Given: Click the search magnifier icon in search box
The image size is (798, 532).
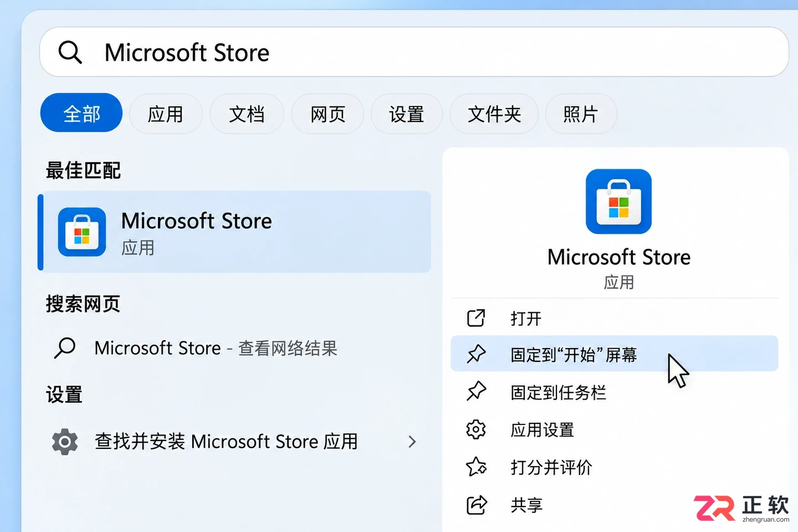Looking at the screenshot, I should 70,53.
